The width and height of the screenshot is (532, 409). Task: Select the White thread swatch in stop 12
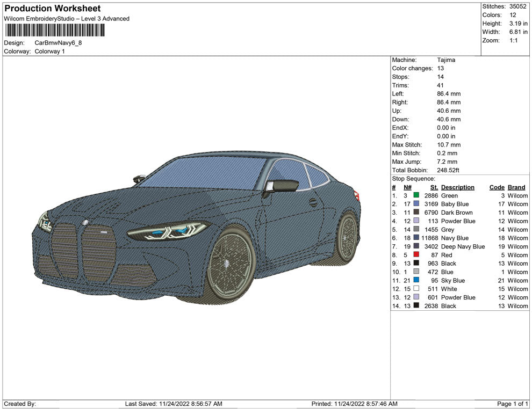416,289
